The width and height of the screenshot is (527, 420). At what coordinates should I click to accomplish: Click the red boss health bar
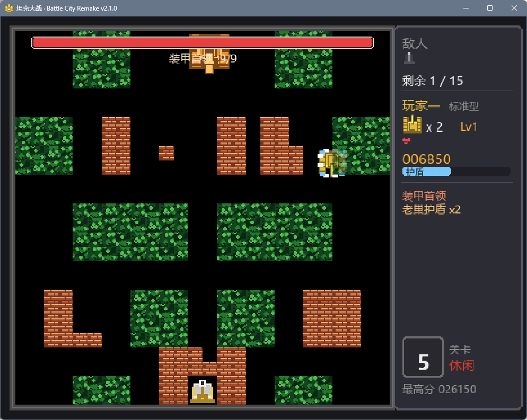click(203, 43)
